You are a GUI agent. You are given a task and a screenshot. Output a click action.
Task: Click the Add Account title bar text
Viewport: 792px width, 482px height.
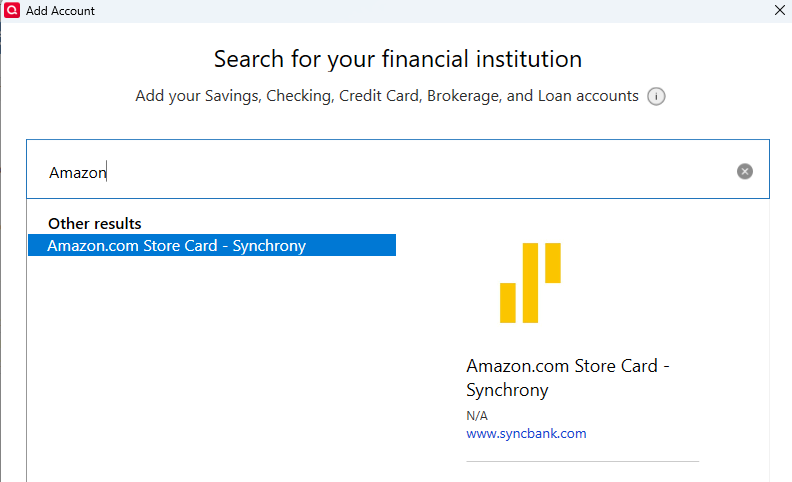[x=60, y=10]
